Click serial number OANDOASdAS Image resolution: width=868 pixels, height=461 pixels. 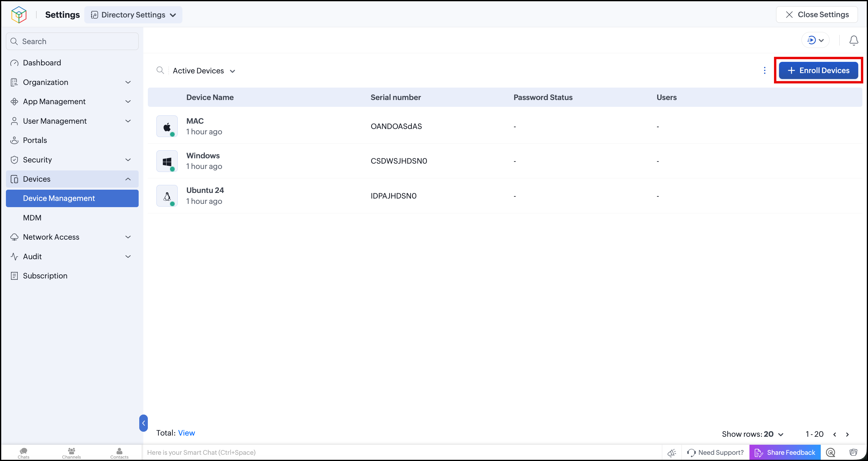point(396,126)
